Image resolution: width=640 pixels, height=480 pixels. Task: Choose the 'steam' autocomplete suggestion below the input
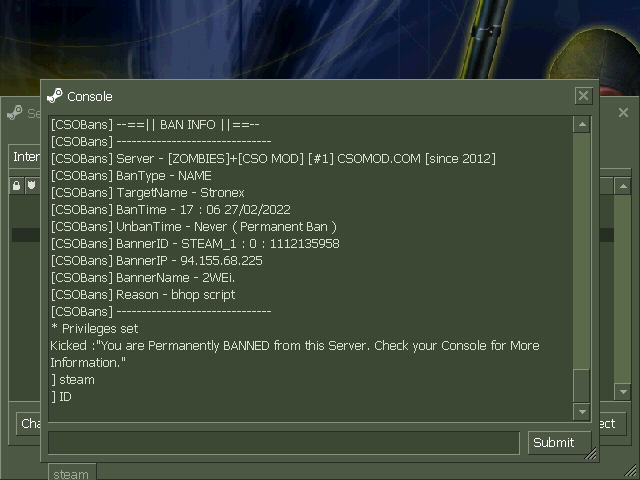[x=72, y=473]
